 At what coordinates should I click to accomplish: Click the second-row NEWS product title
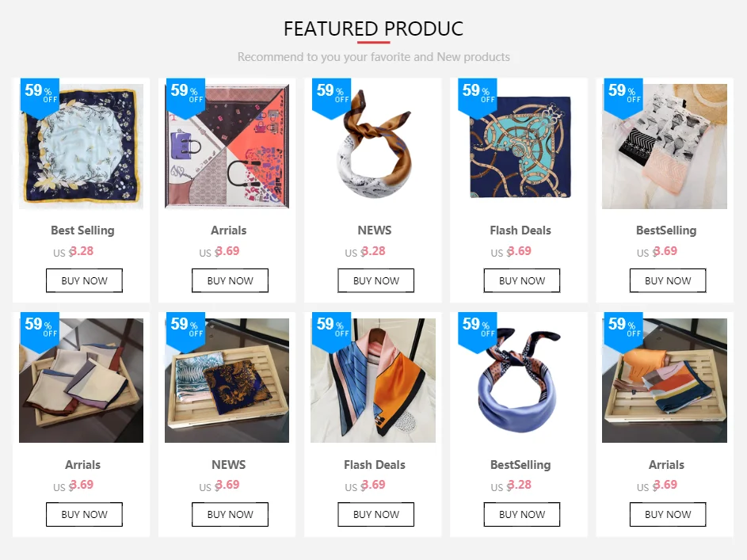click(x=229, y=465)
